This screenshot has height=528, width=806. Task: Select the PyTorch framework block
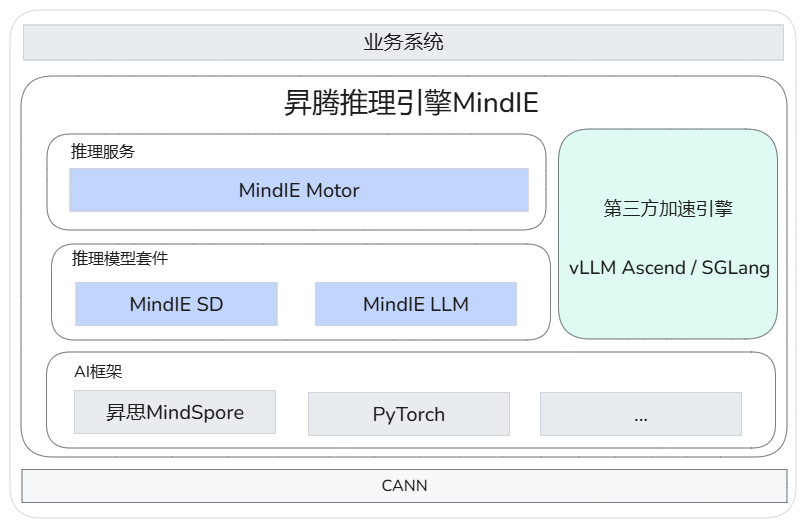click(409, 414)
